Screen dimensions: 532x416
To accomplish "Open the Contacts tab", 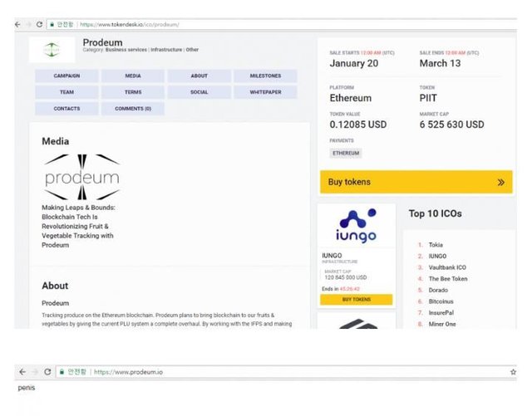I will (x=66, y=109).
